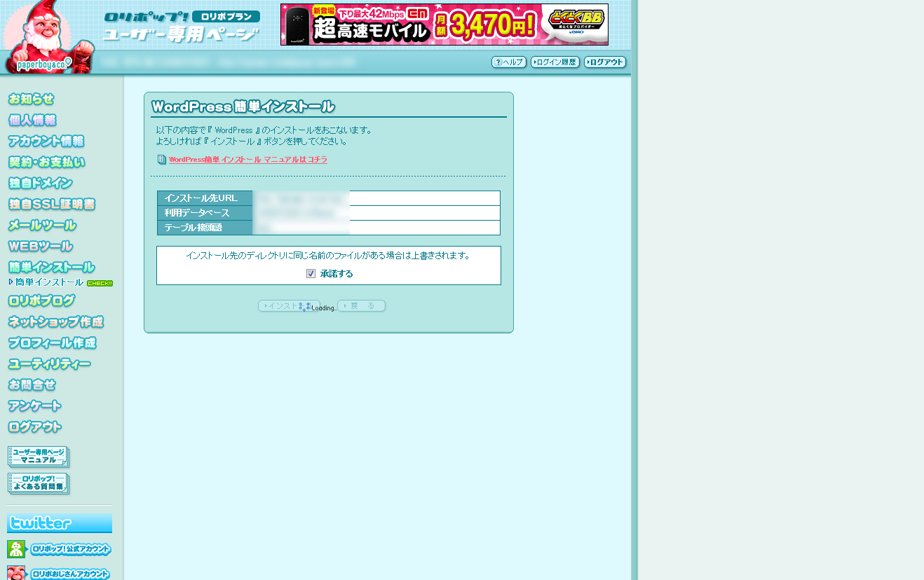Click the ロリポップ! ユーザー専用ページ header logo
The image size is (924, 580).
pos(182,27)
